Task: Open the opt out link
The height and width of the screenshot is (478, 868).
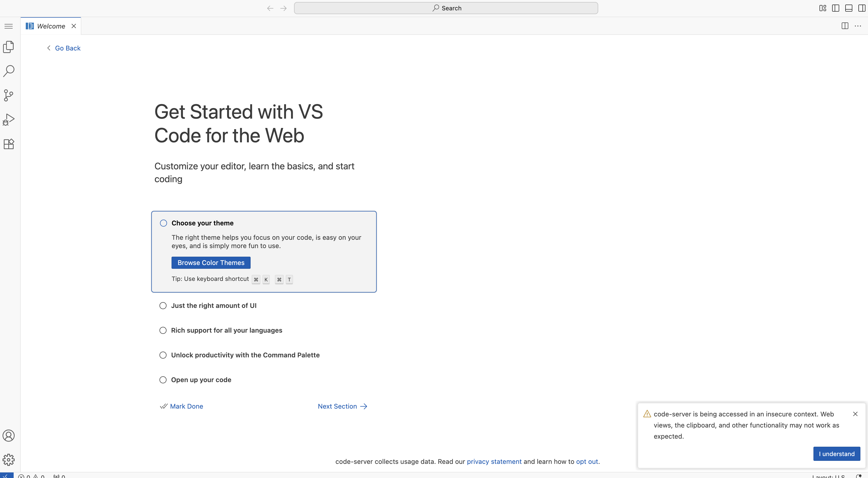Action: [587, 462]
